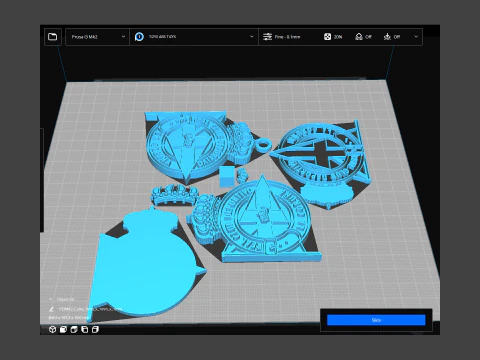
Task: Click the infill density icon
Action: (327, 37)
